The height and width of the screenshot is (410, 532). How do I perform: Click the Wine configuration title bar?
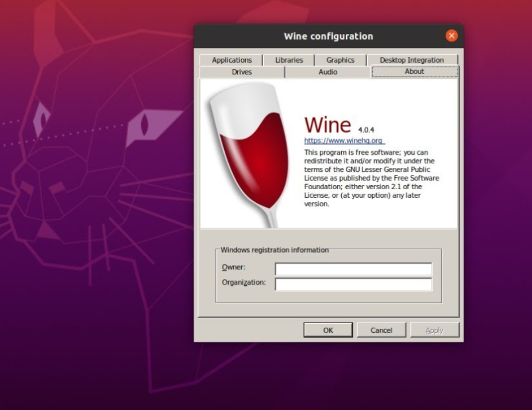click(328, 36)
